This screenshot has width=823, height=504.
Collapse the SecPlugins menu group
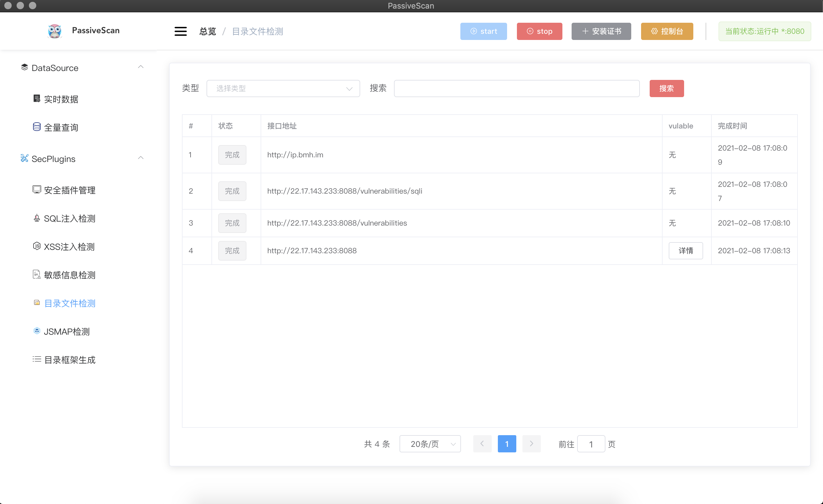(141, 158)
